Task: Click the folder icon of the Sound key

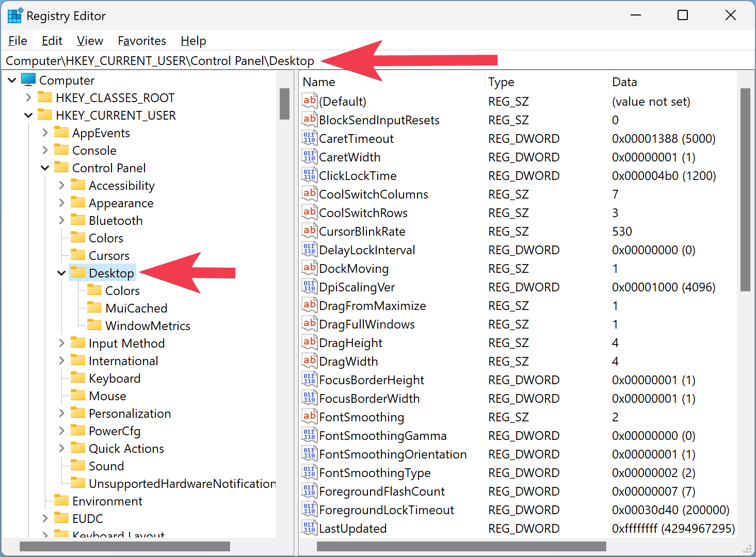Action: coord(78,465)
